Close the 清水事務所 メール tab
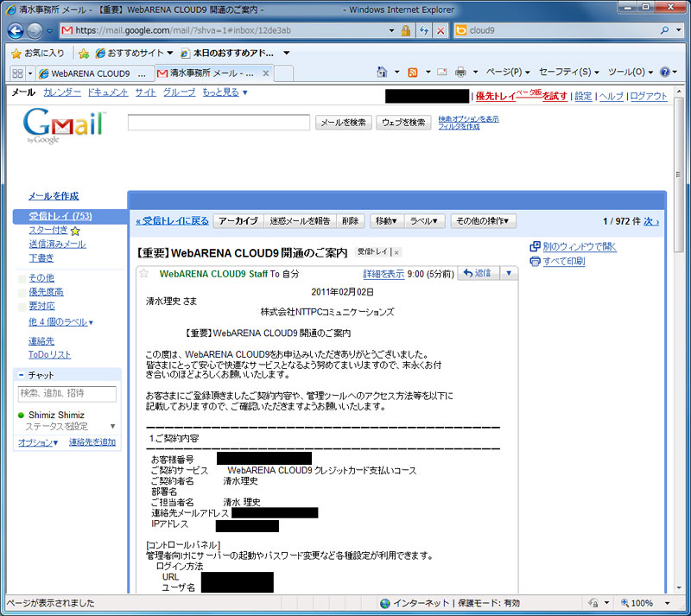The image size is (691, 616). [266, 73]
